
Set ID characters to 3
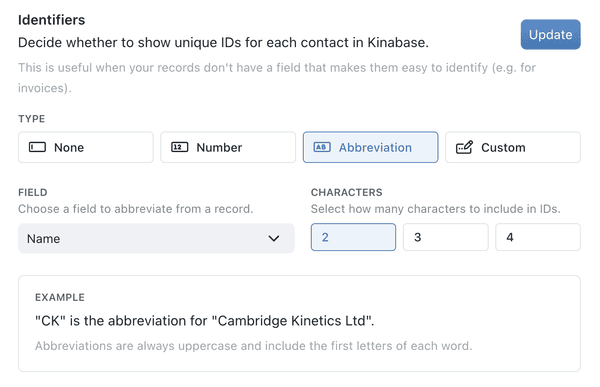[446, 237]
